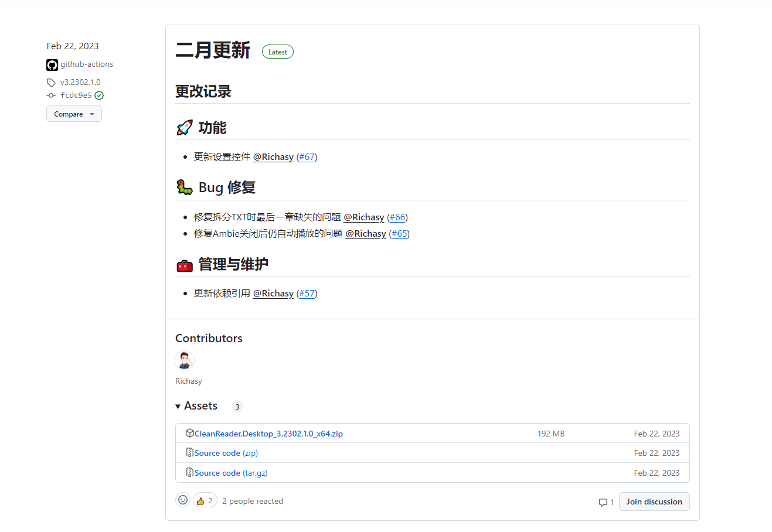Open @Richasy mention in 更新设置控件 line

click(273, 157)
